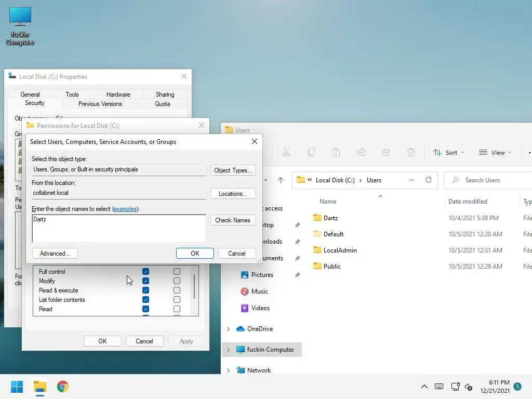Screen dimensions: 532x399
Task: Uncheck Allow for Modify permission
Action: tap(145, 281)
